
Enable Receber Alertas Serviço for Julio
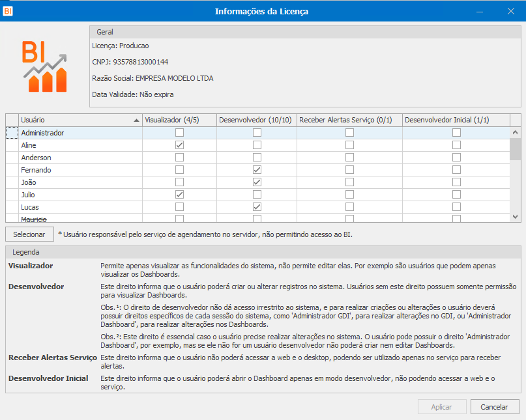pyautogui.click(x=349, y=195)
